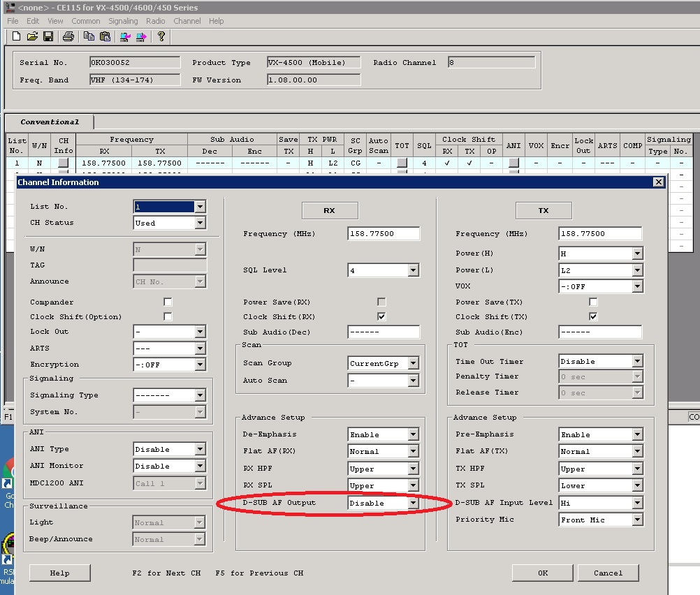Open the Edit menu

[33, 21]
